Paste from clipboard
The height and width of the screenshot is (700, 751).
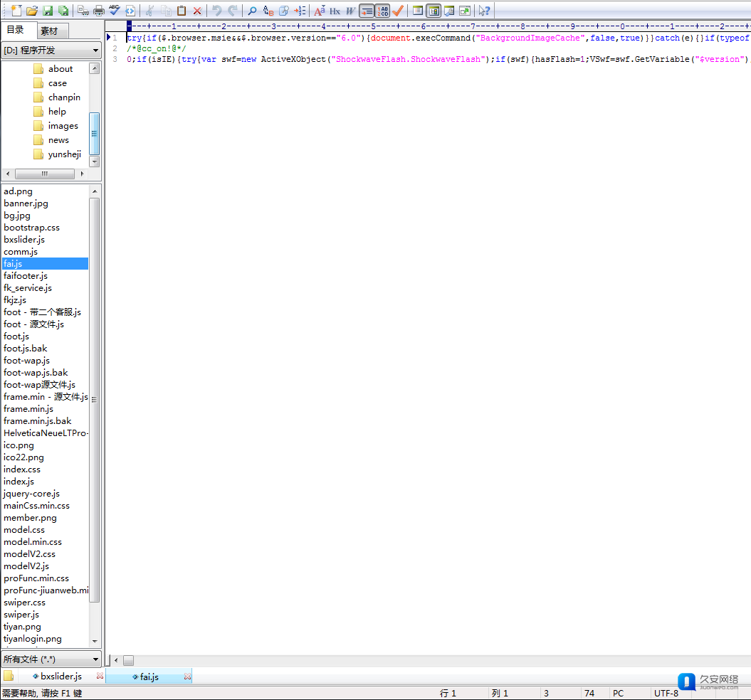[182, 11]
